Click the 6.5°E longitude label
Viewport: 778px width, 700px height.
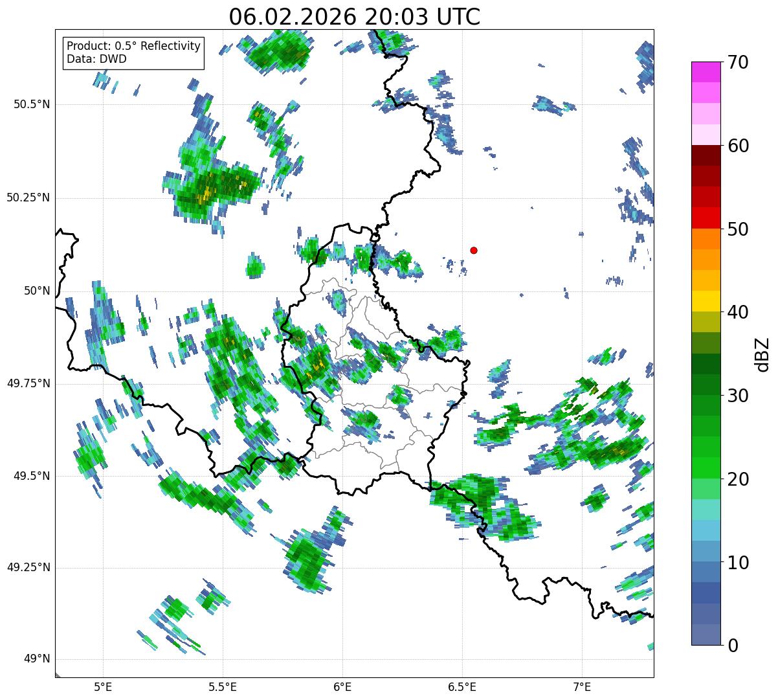tap(462, 686)
